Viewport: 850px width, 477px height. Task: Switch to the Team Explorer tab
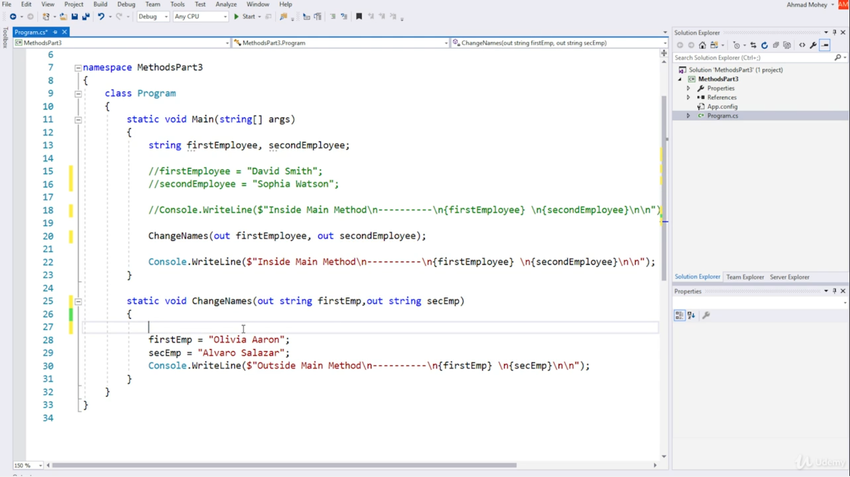click(745, 277)
